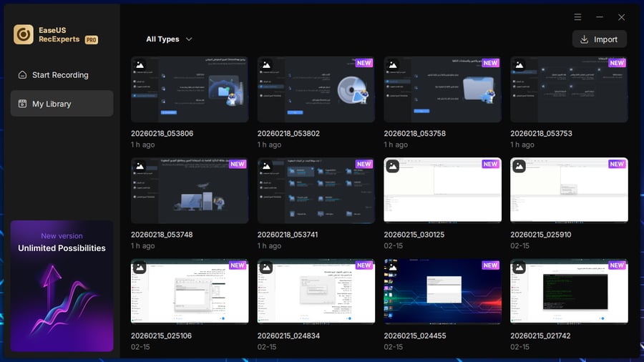Click the Import button
The width and height of the screenshot is (644, 362).
click(x=599, y=39)
